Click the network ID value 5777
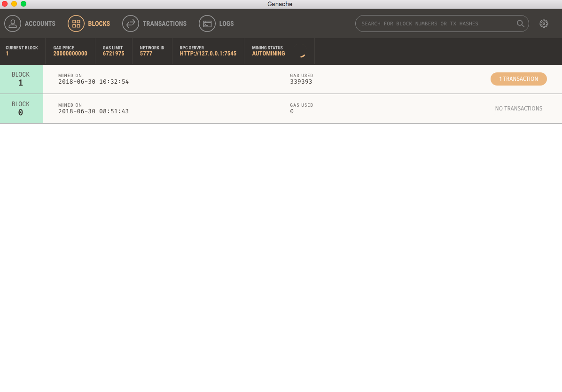The image size is (562, 392). tap(146, 54)
